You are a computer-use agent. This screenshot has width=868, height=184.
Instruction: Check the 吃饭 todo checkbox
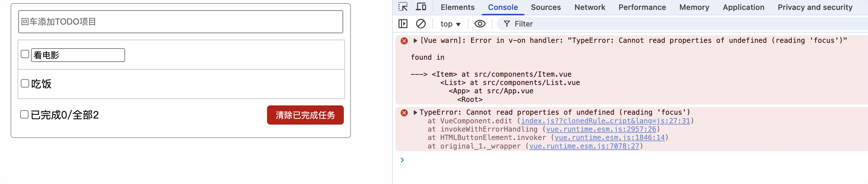tap(25, 83)
